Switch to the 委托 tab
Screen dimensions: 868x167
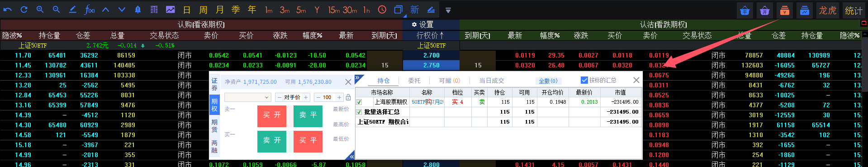pos(414,81)
